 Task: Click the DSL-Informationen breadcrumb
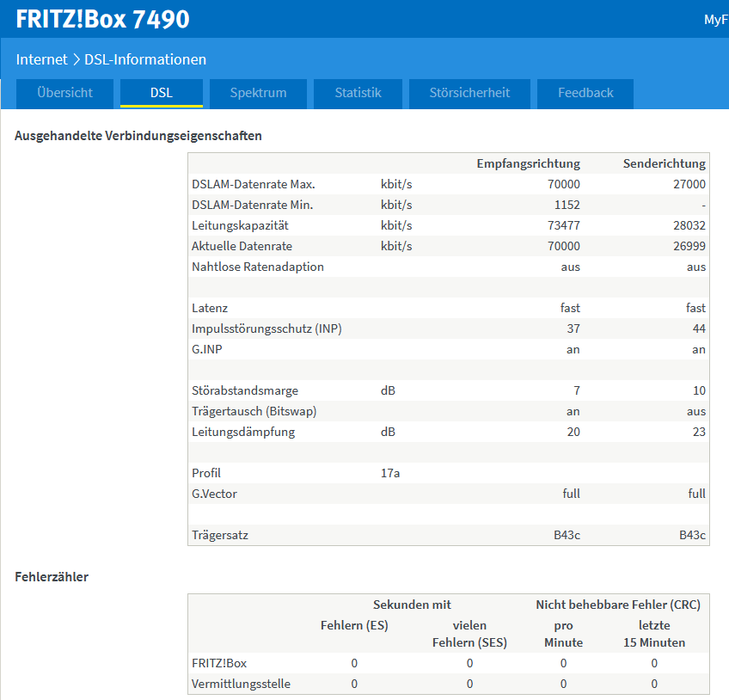click(145, 59)
